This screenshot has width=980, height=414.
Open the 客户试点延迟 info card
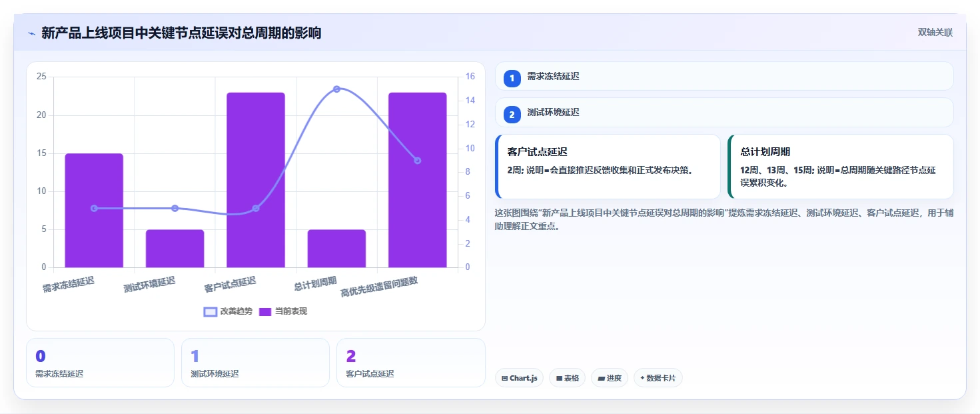608,167
